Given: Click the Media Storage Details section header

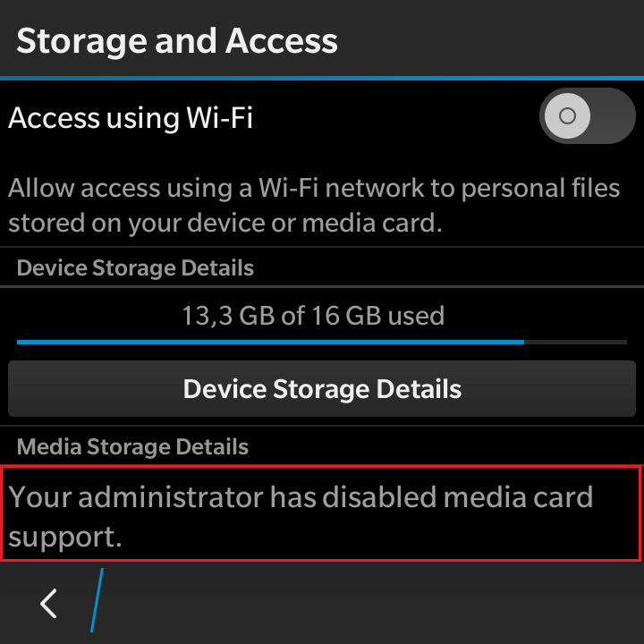Looking at the screenshot, I should point(132,446).
